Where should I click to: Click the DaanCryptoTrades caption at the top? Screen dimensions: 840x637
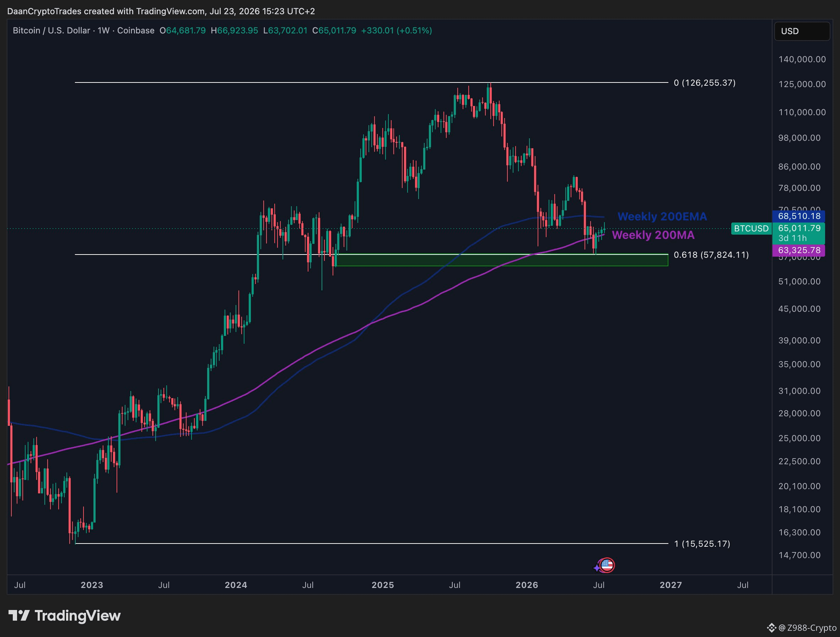click(161, 11)
